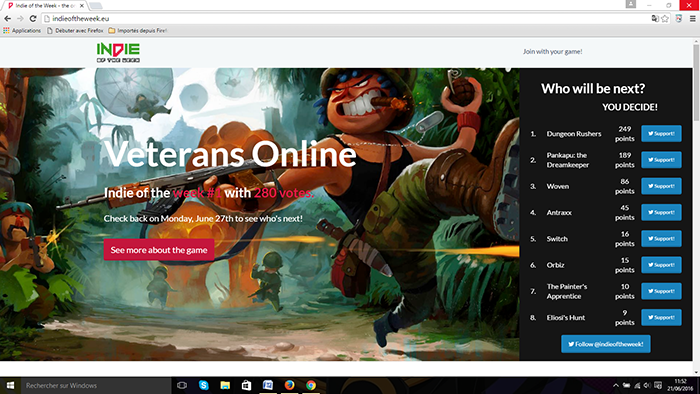Select the Indie of the Week tab
This screenshot has height=394, width=700.
(46, 5)
